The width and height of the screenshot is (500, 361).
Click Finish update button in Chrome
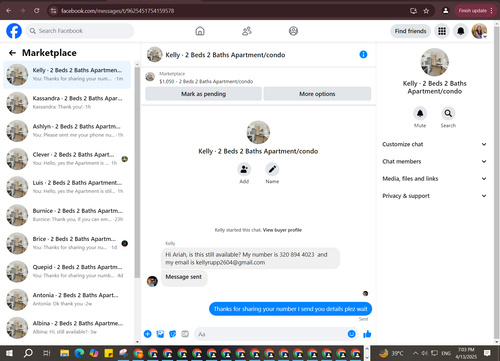click(x=475, y=11)
